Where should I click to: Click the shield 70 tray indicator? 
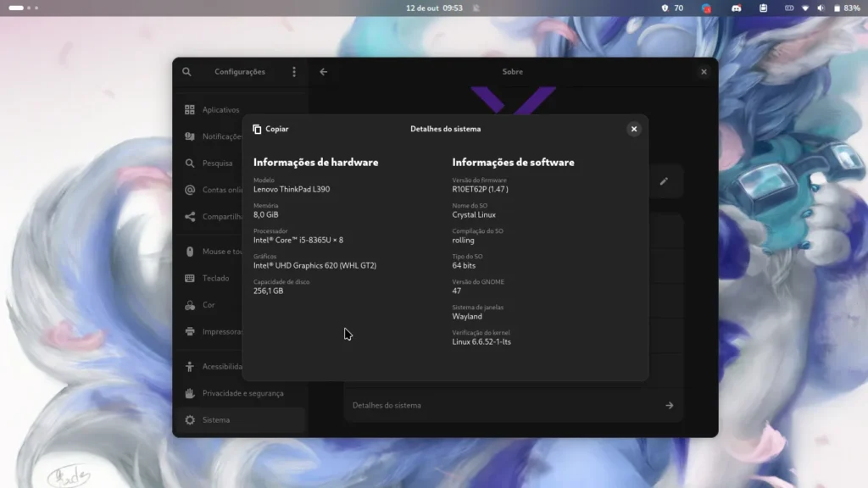[672, 8]
